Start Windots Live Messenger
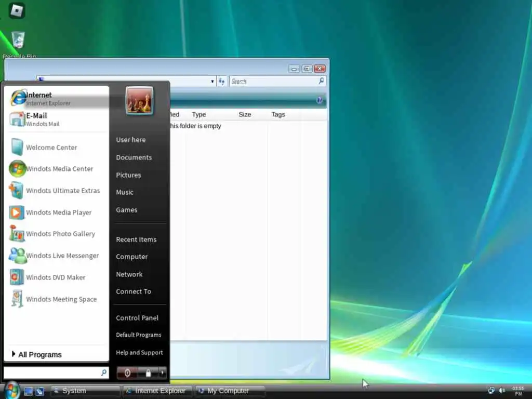The width and height of the screenshot is (532, 399). (57, 256)
